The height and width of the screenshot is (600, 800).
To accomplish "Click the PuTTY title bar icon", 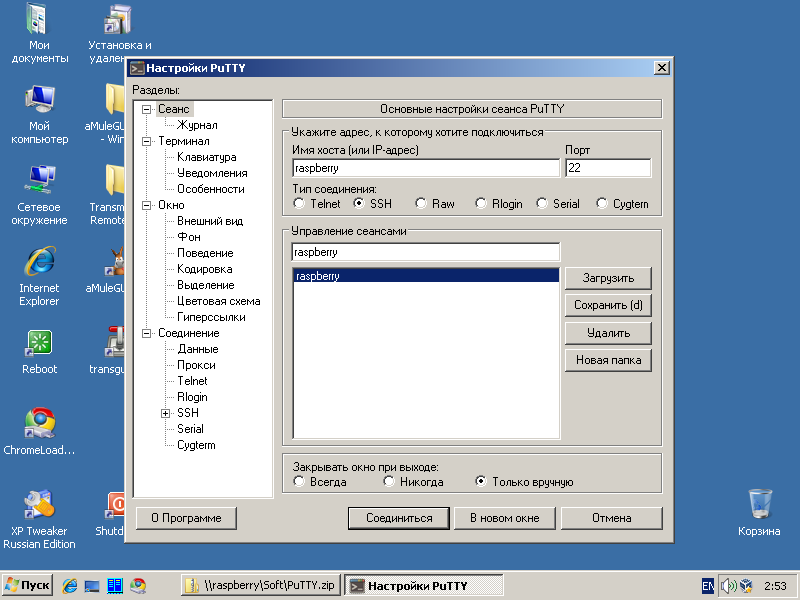I will tap(137, 68).
